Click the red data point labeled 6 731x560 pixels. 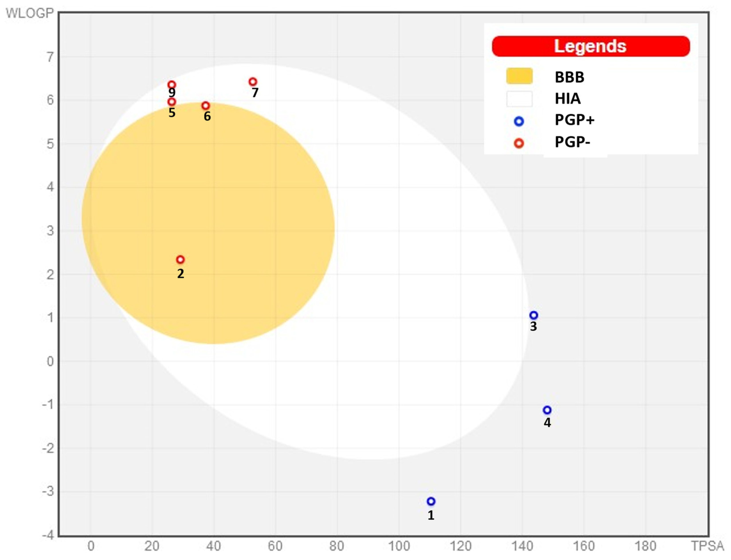[206, 106]
